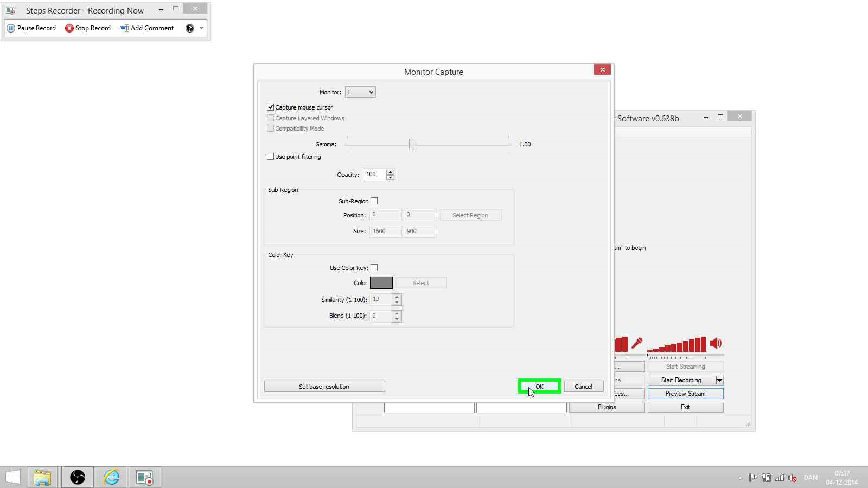Open Steps Recorder help dropdown arrow
This screenshot has height=488, width=868.
tap(201, 28)
